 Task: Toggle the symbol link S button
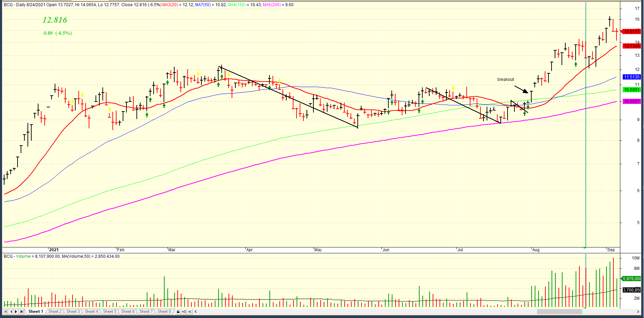[x=184, y=311]
